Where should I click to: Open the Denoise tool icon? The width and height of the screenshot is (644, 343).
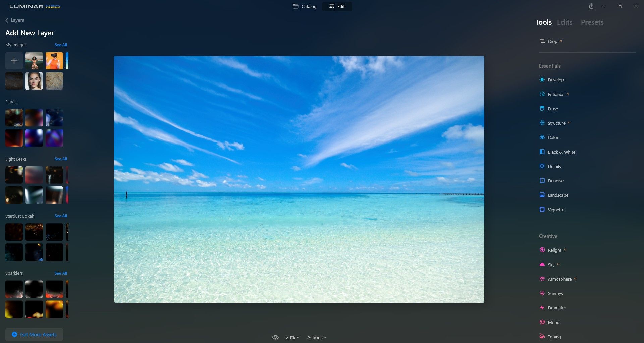point(542,181)
